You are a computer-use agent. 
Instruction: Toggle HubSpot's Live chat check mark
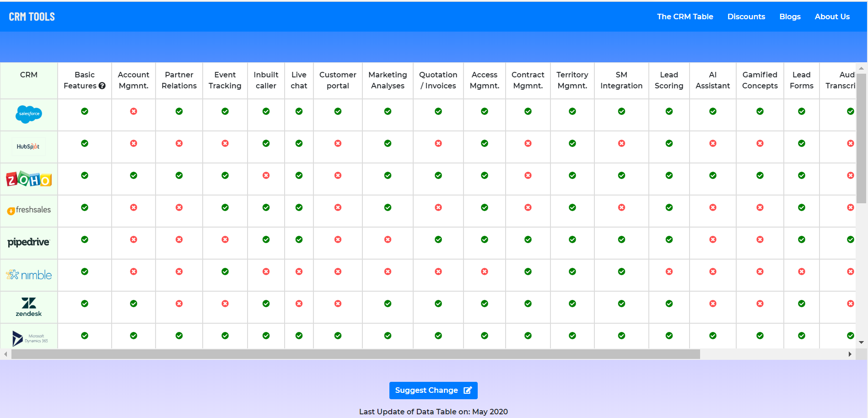(299, 143)
